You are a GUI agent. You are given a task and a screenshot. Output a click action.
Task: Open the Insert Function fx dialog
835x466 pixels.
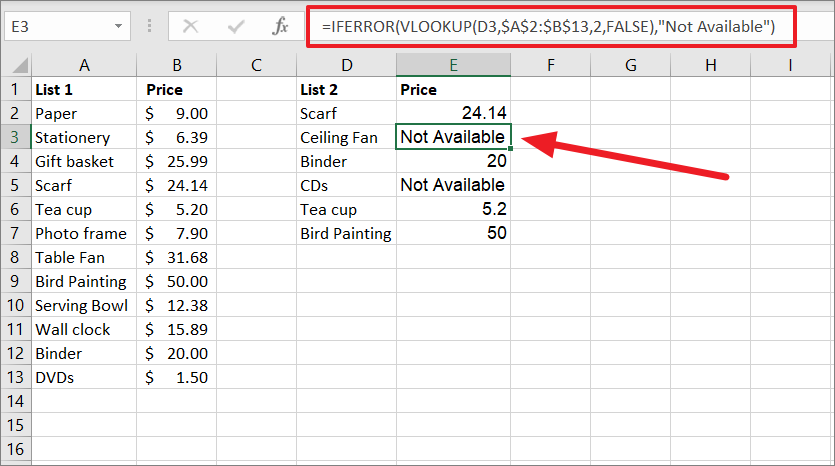click(280, 26)
